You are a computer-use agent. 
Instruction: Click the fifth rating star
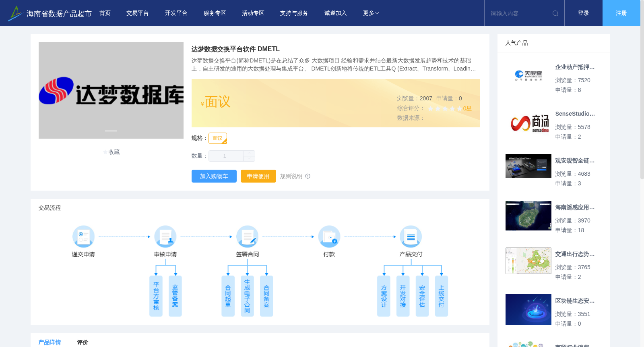pos(460,108)
